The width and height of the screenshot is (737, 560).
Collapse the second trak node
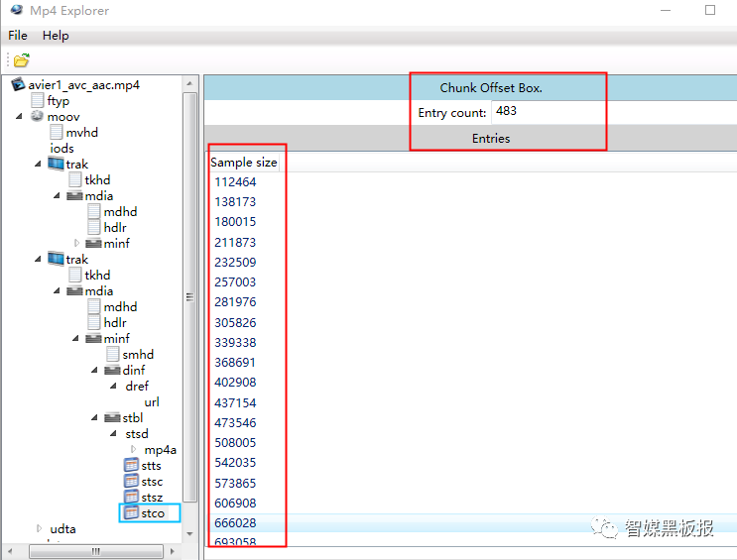click(x=38, y=259)
